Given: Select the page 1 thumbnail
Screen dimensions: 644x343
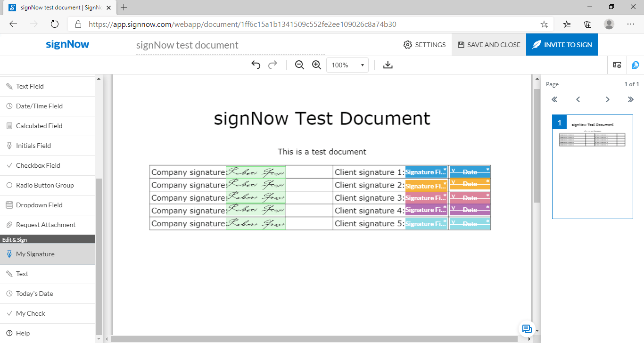Looking at the screenshot, I should coord(593,167).
